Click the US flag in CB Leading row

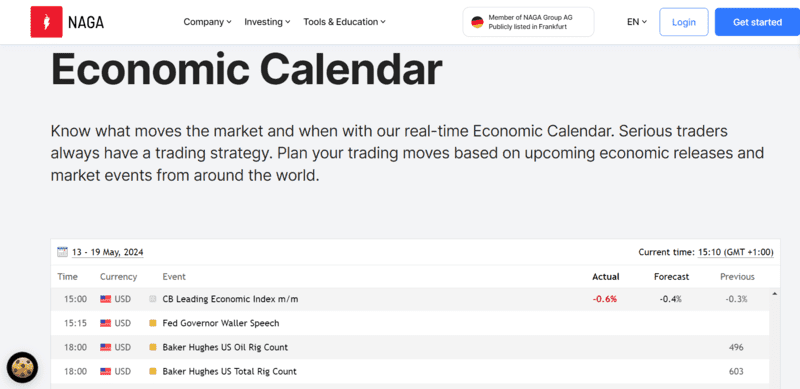pyautogui.click(x=106, y=299)
